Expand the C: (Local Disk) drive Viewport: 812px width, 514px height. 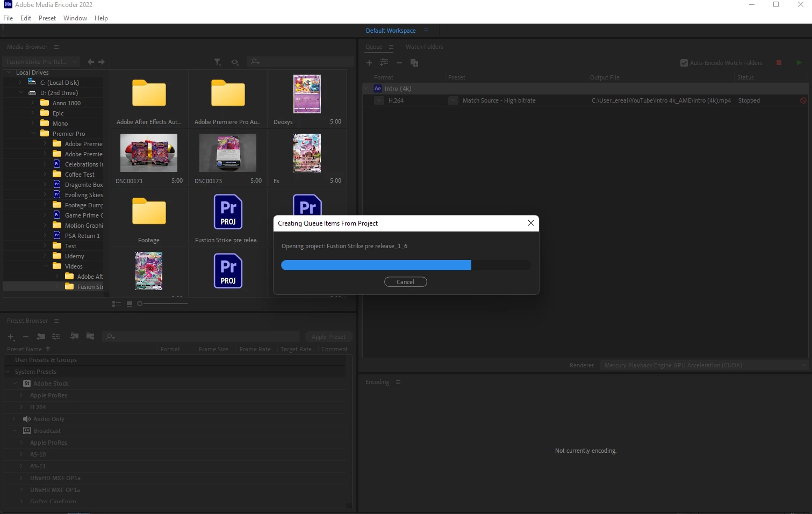pyautogui.click(x=21, y=83)
